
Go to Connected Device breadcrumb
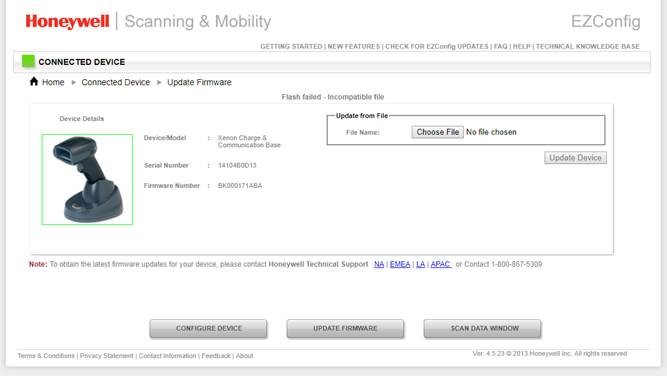(x=116, y=82)
